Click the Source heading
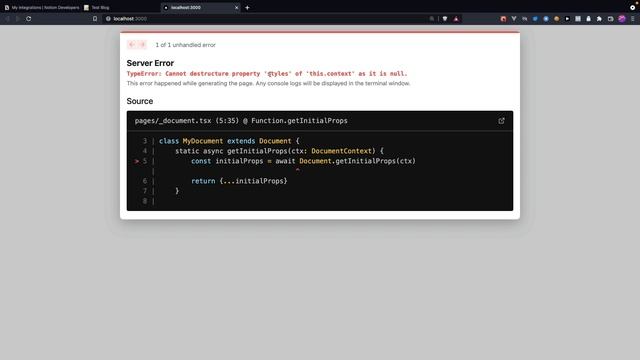 (x=140, y=101)
